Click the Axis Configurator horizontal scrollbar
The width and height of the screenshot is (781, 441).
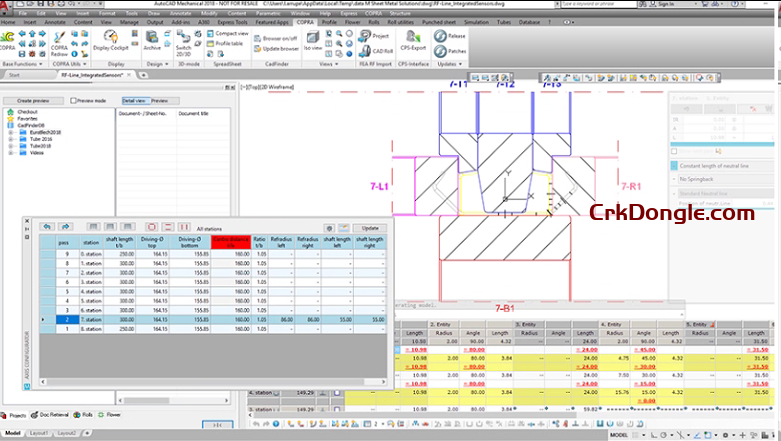tap(213, 382)
